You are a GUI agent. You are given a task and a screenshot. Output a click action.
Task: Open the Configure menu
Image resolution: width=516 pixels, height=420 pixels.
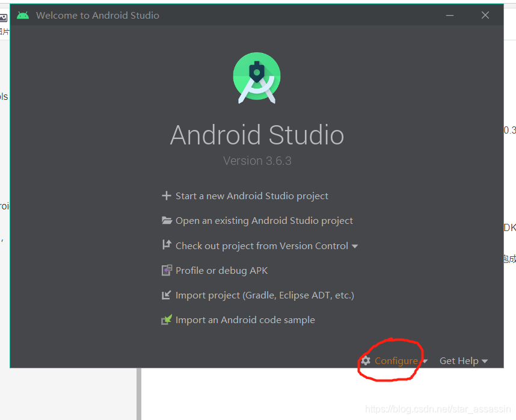(x=396, y=361)
